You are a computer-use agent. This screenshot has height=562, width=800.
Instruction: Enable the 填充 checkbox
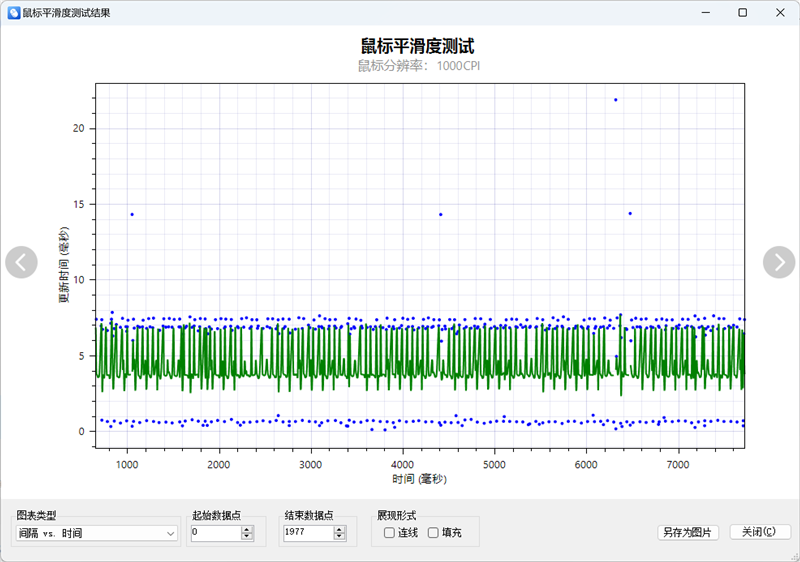point(433,533)
